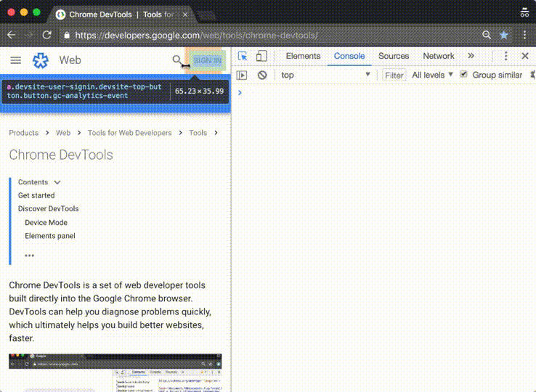This screenshot has height=392, width=536.
Task: Toggle the device toolbar icon
Action: (261, 56)
